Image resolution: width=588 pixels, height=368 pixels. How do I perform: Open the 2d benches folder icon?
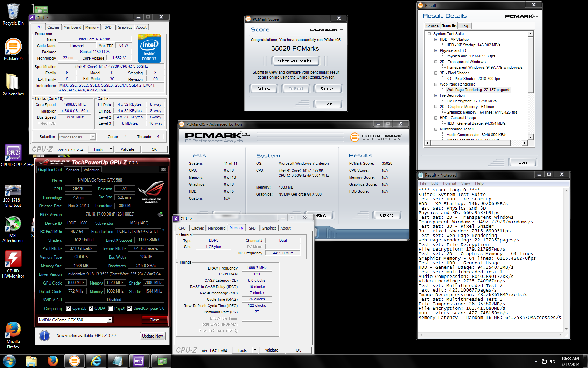13,84
